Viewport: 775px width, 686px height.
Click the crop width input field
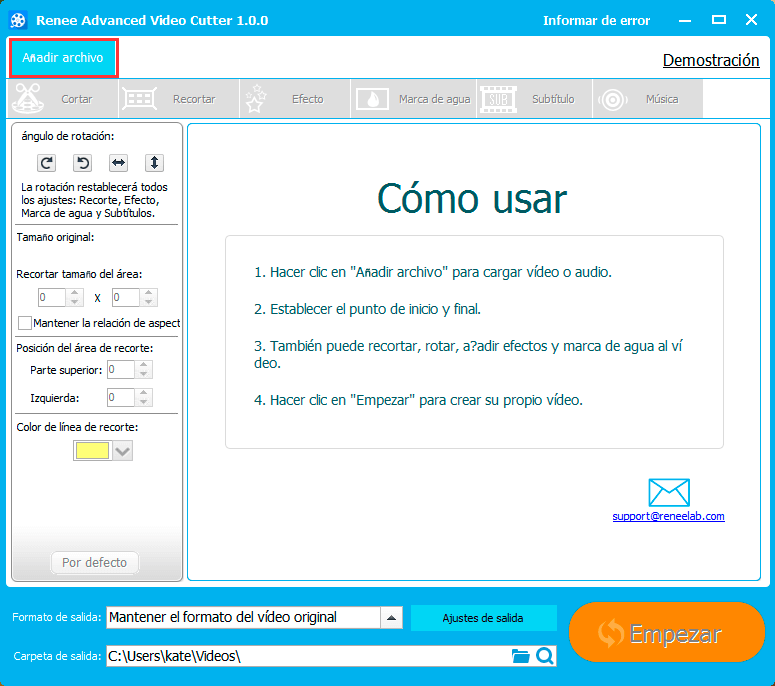(x=52, y=298)
